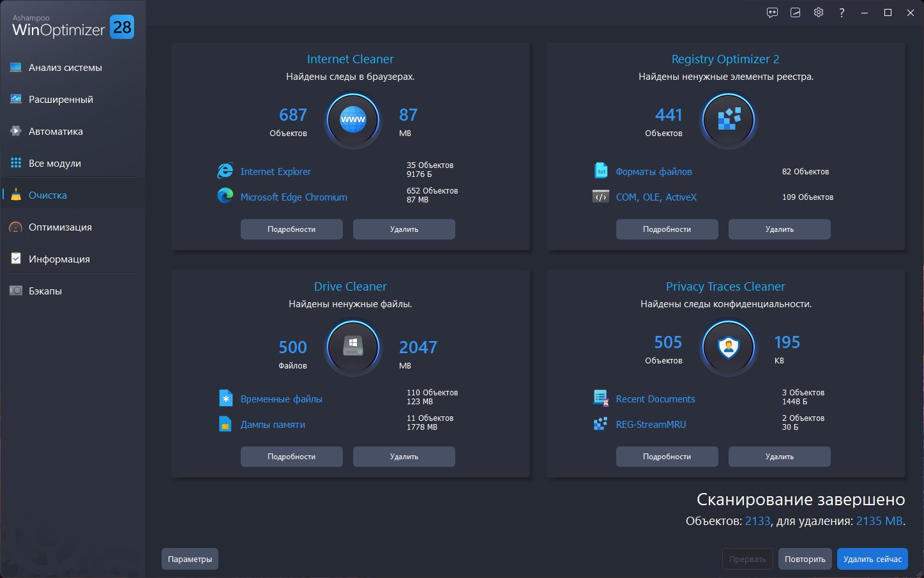Open the Drive Cleaner title link
The width and height of the screenshot is (924, 578).
coord(350,287)
